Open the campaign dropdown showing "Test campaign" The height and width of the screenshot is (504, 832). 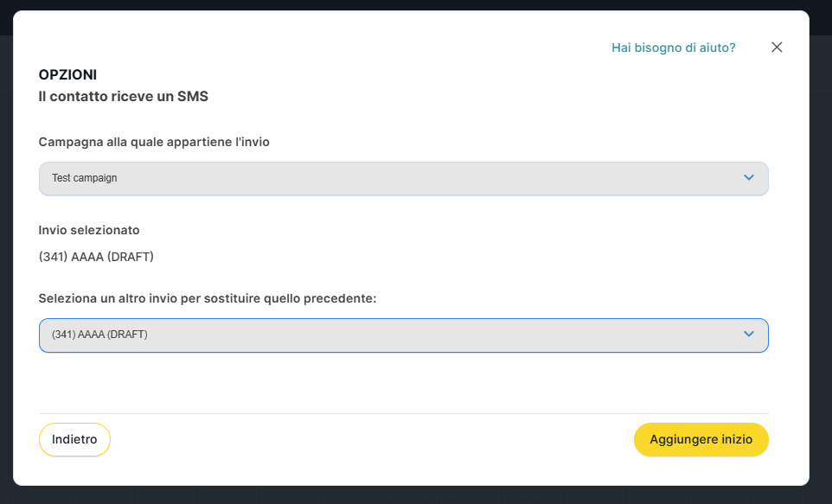403,178
